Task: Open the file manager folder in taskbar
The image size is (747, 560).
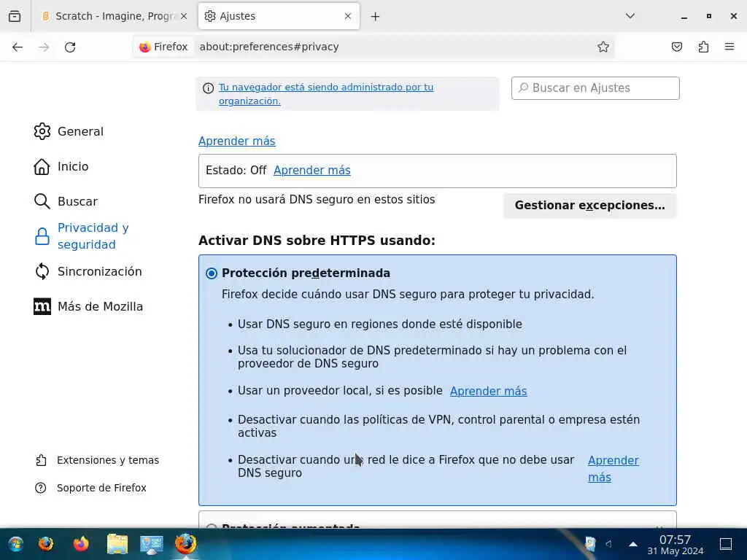Action: [117, 544]
